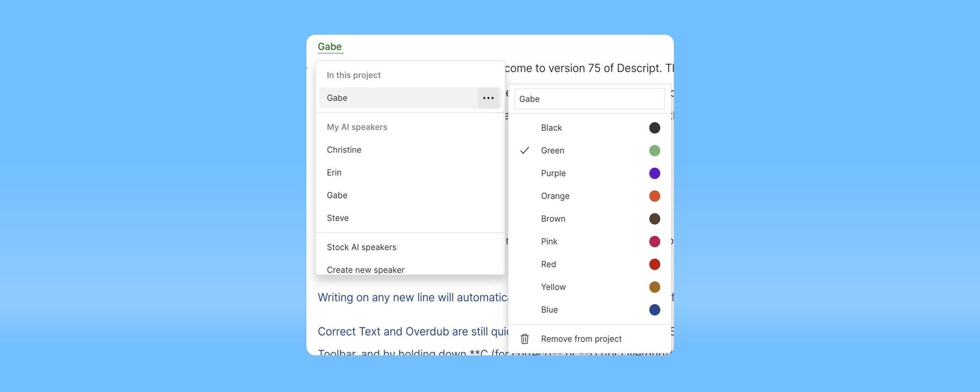Set speaker color to Blue
The image size is (980, 392).
[550, 310]
